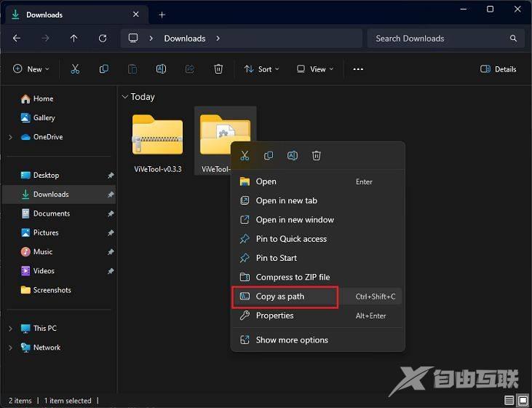Expand the This PC node

pos(10,329)
